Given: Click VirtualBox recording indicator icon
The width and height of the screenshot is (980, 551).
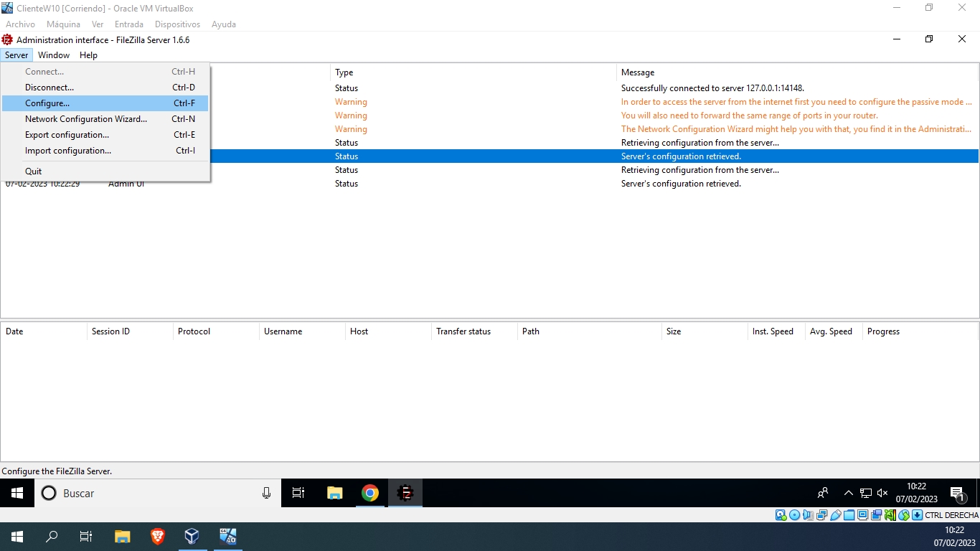Looking at the screenshot, I should 876,515.
